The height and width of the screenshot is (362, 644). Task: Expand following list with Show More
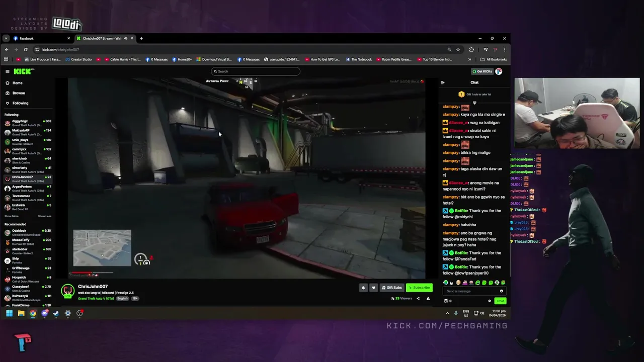12,216
